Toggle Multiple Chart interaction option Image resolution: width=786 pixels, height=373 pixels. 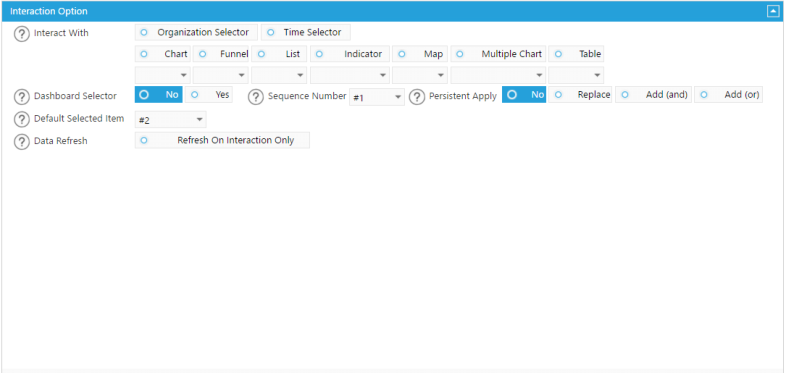(498, 54)
